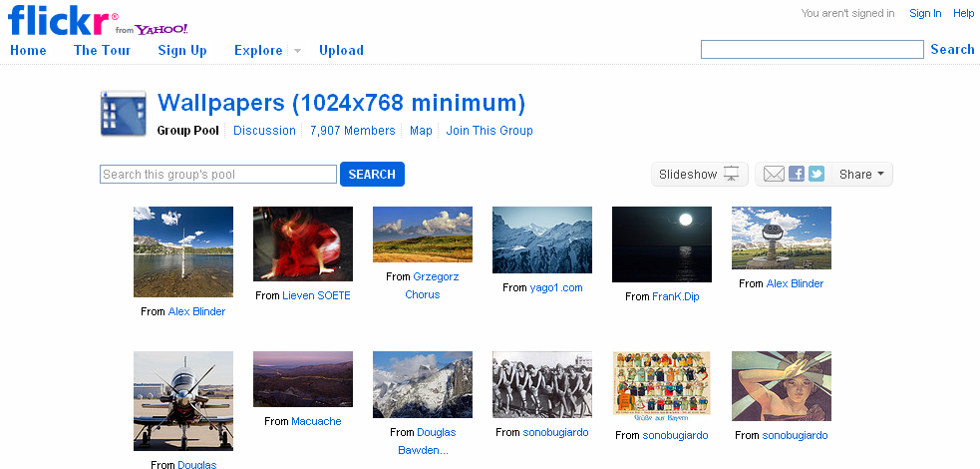Screen dimensions: 980x469
Task: Open yago1 .com profile link
Action: [x=556, y=287]
